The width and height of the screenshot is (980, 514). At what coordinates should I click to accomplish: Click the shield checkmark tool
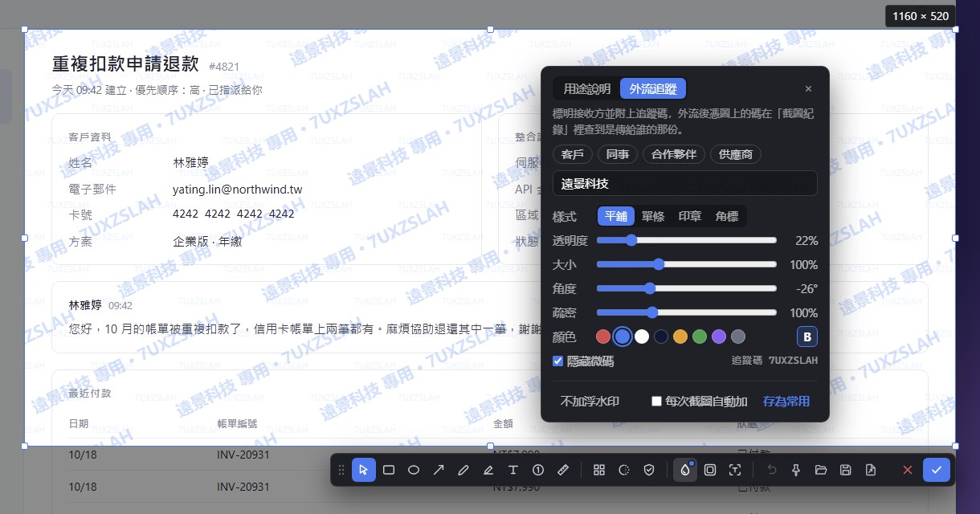pos(649,470)
